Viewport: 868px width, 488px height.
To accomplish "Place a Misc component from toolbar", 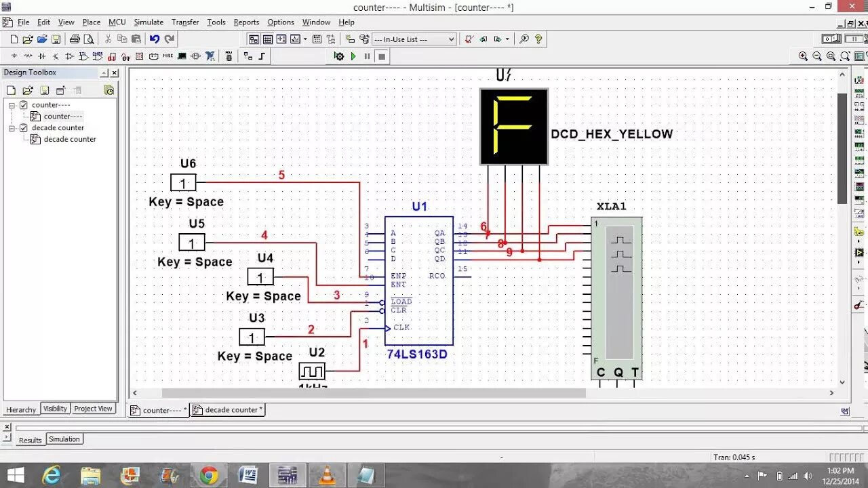I will click(x=167, y=56).
